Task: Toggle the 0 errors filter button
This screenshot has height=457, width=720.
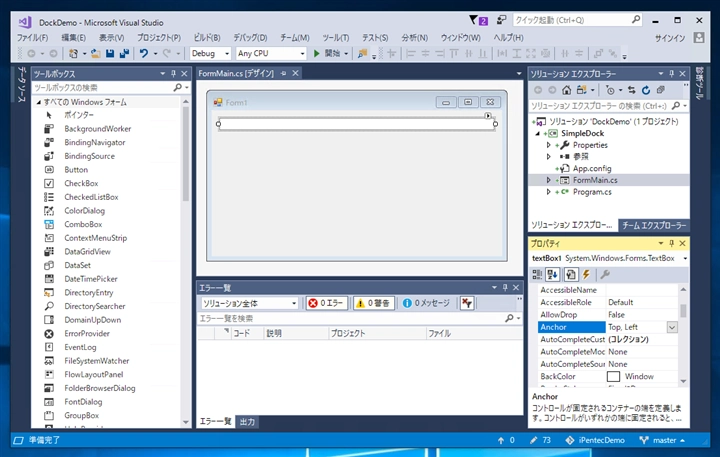Action: click(326, 303)
